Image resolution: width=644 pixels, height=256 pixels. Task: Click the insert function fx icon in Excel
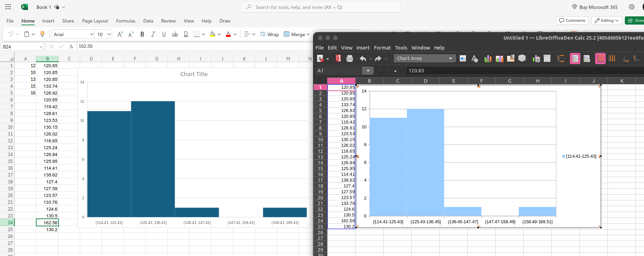71,46
